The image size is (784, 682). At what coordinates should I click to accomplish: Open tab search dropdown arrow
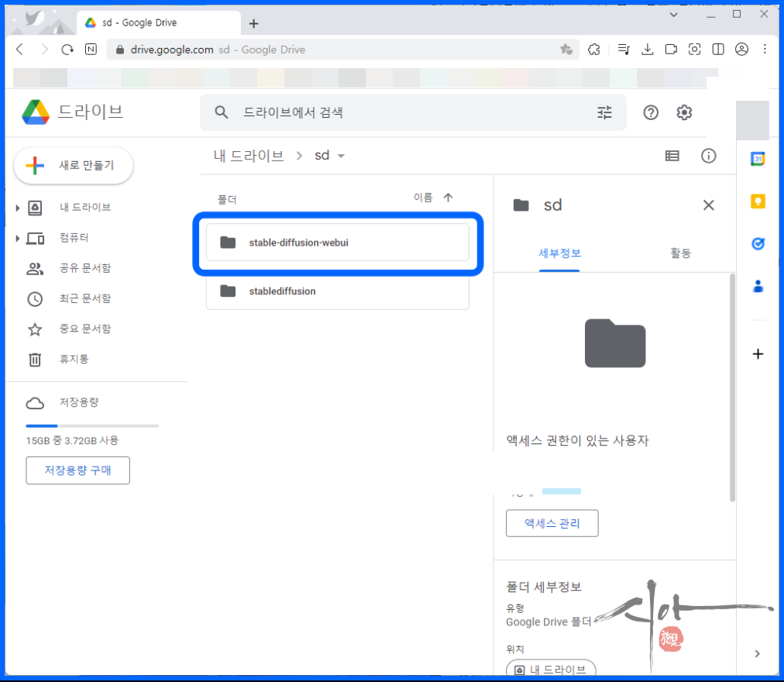tap(673, 15)
